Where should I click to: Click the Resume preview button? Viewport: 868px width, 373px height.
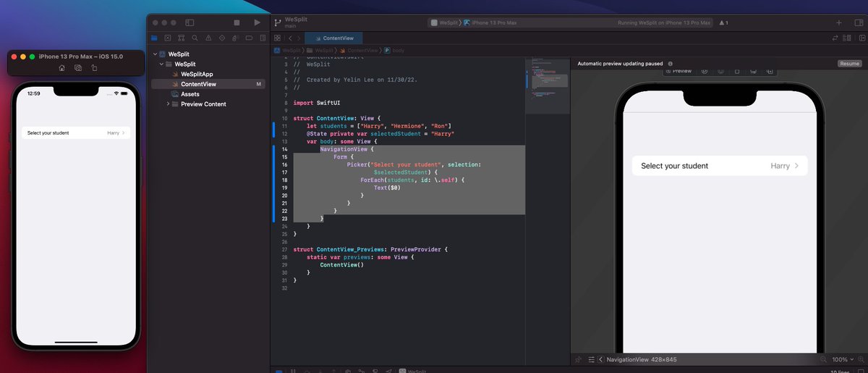pos(849,64)
